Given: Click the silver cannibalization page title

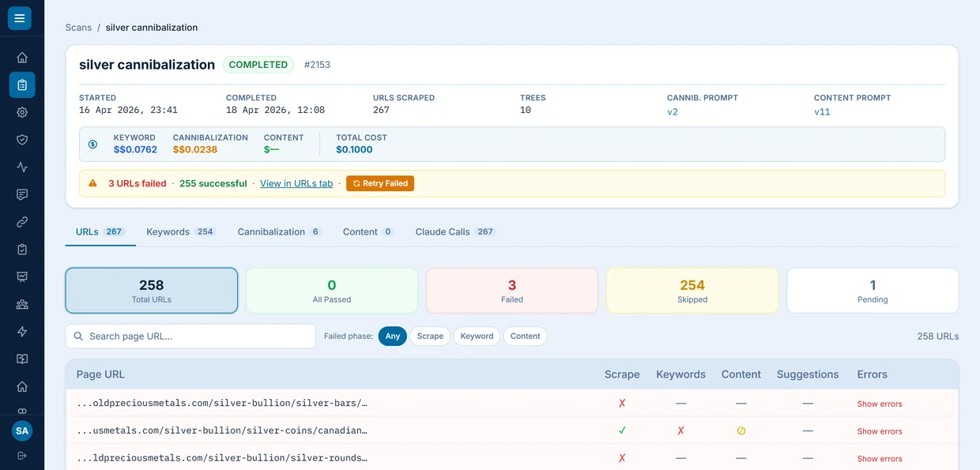Looking at the screenshot, I should 147,65.
